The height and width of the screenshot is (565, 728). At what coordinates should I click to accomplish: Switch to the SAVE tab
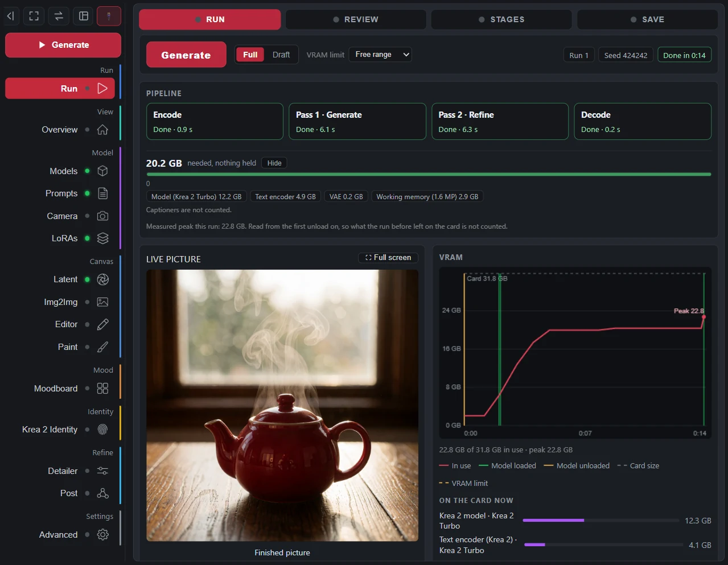(647, 19)
